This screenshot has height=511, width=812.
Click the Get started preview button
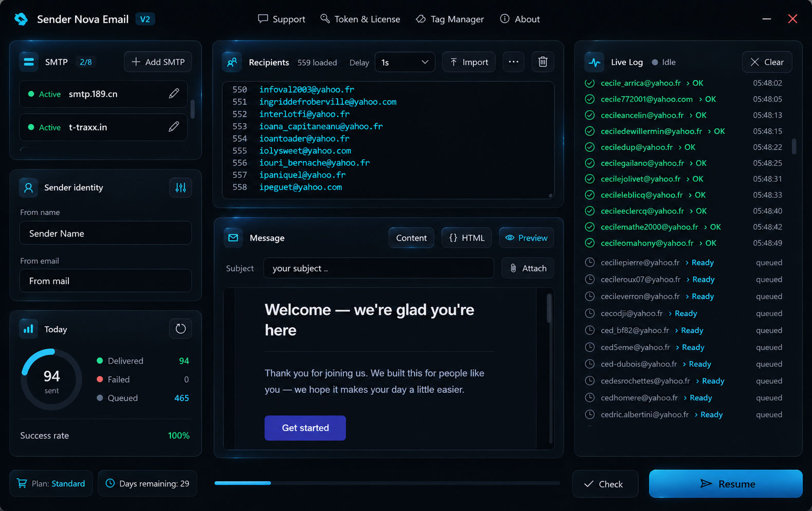tap(305, 428)
